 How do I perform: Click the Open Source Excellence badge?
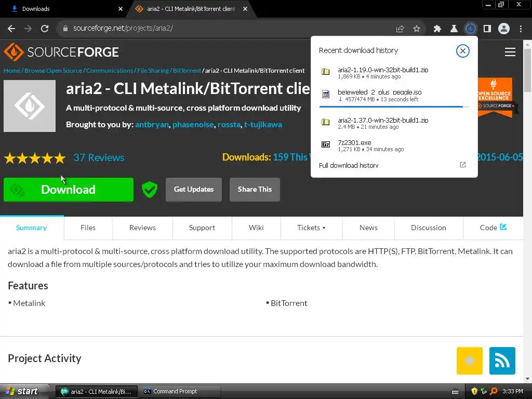(x=496, y=98)
